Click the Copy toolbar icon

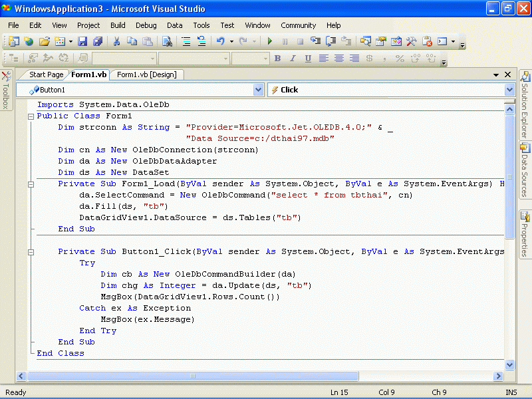(132, 41)
